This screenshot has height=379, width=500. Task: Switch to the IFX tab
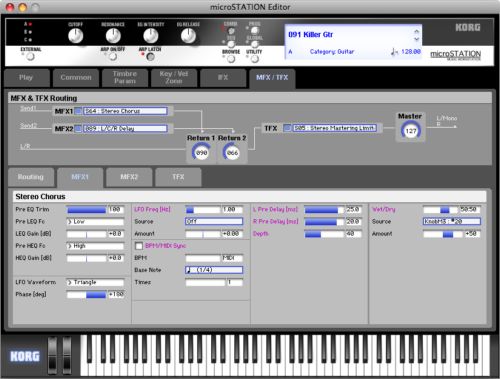[x=223, y=78]
